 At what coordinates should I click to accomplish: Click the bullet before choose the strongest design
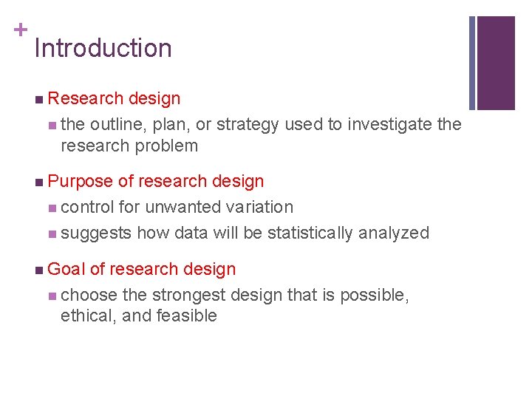52,296
